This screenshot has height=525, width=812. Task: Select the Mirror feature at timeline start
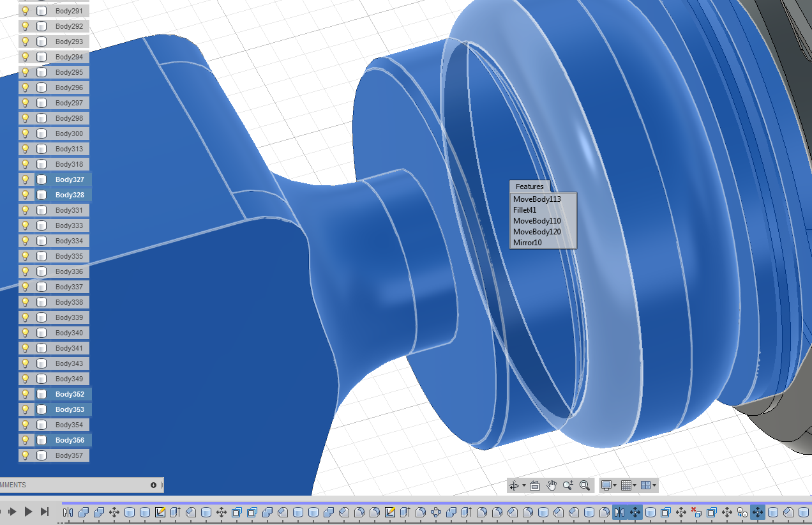tap(68, 512)
